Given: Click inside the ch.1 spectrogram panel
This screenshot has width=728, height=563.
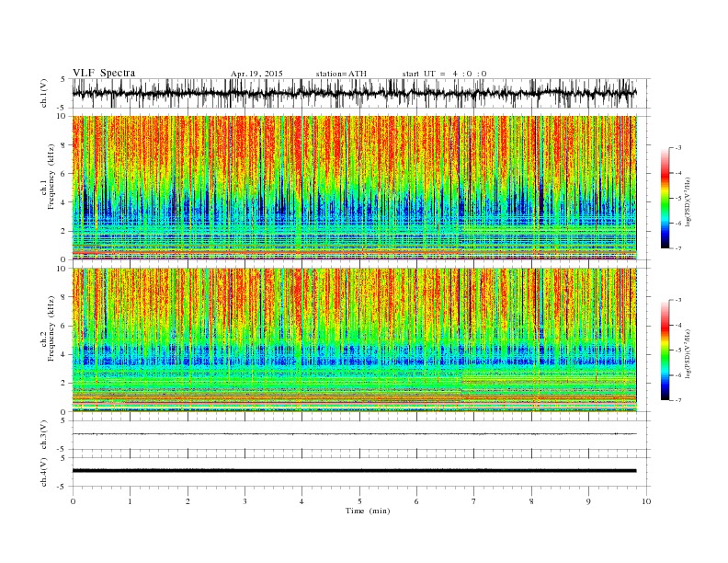Looking at the screenshot, I should tap(354, 188).
